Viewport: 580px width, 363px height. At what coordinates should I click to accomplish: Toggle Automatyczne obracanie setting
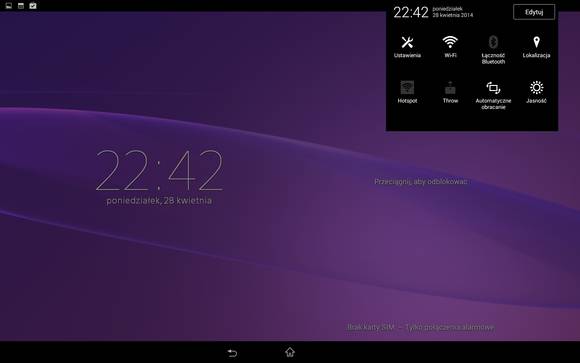tap(493, 95)
